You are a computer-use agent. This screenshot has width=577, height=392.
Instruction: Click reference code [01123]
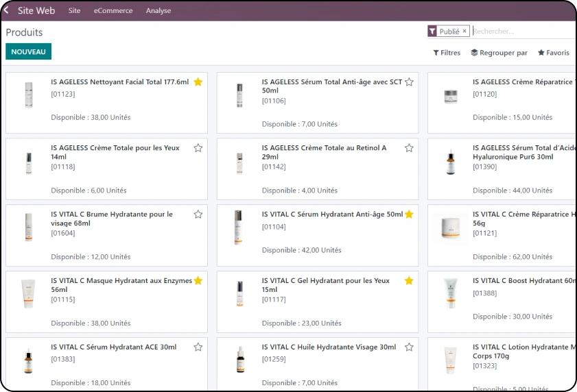(63, 94)
